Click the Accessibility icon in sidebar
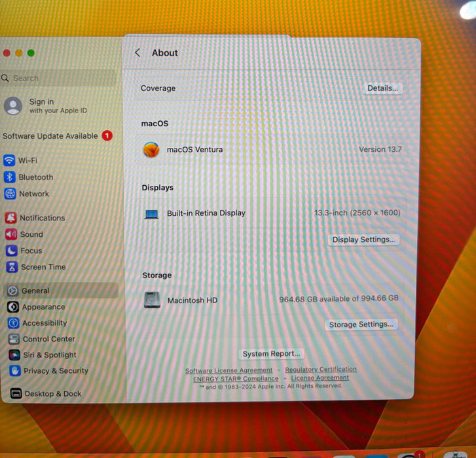The width and height of the screenshot is (476, 458). point(13,323)
